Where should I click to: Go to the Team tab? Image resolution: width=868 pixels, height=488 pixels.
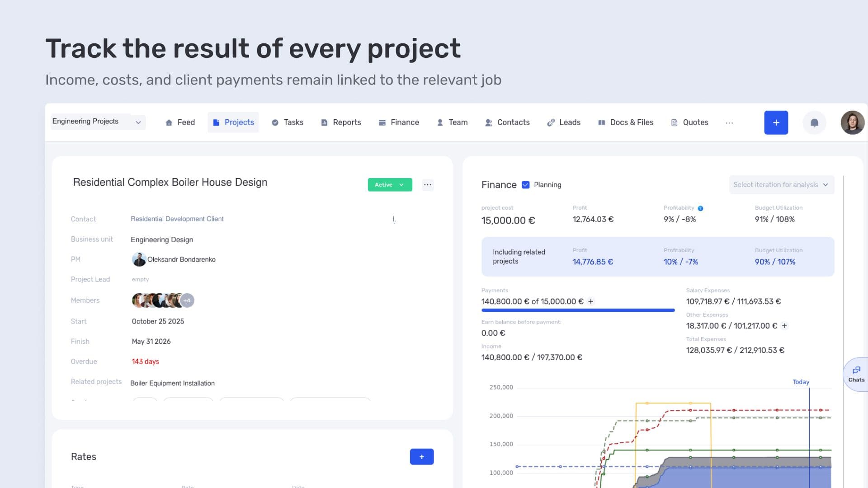452,122
